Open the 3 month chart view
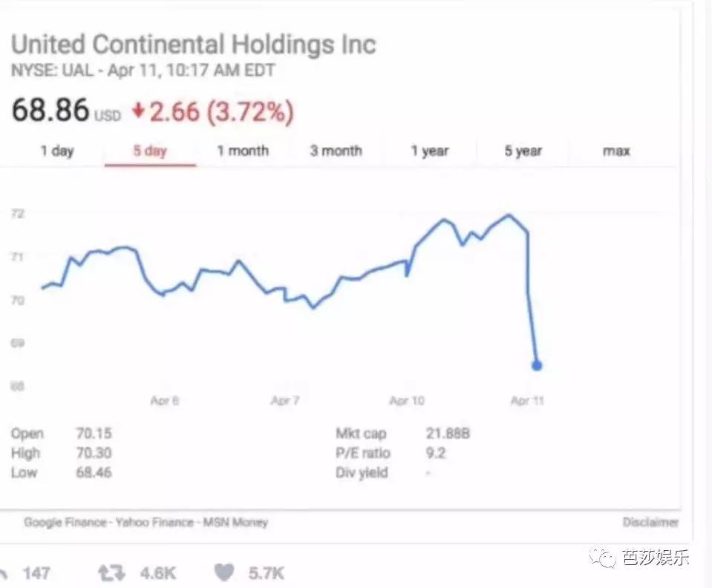 pyautogui.click(x=336, y=151)
